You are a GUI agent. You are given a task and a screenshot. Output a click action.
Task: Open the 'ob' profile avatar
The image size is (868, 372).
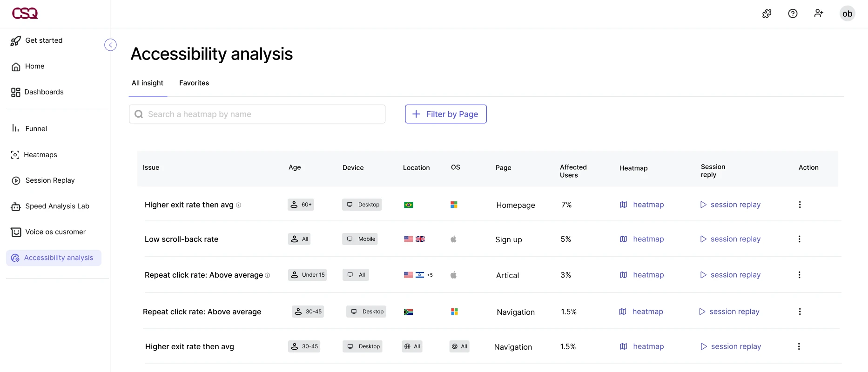point(848,14)
